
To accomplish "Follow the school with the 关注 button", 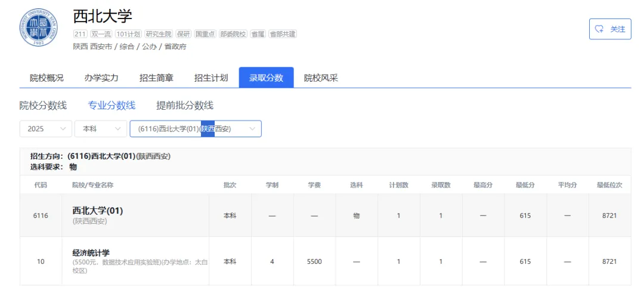I will coord(610,29).
